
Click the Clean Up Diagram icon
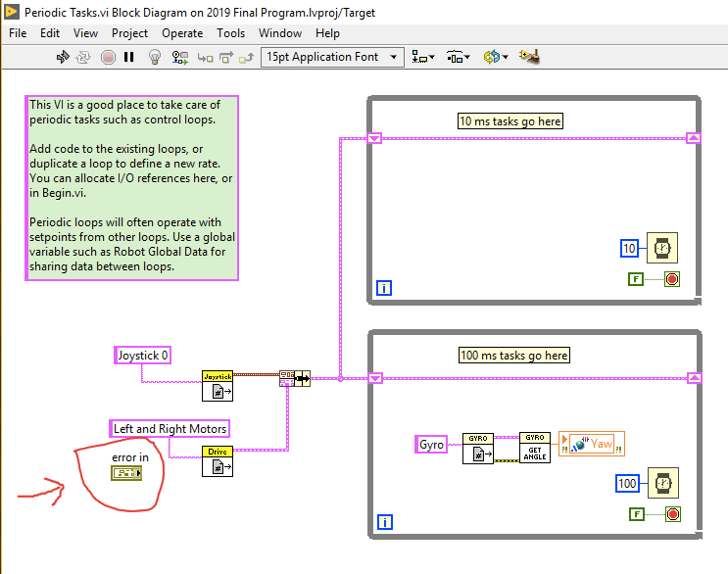[530, 57]
